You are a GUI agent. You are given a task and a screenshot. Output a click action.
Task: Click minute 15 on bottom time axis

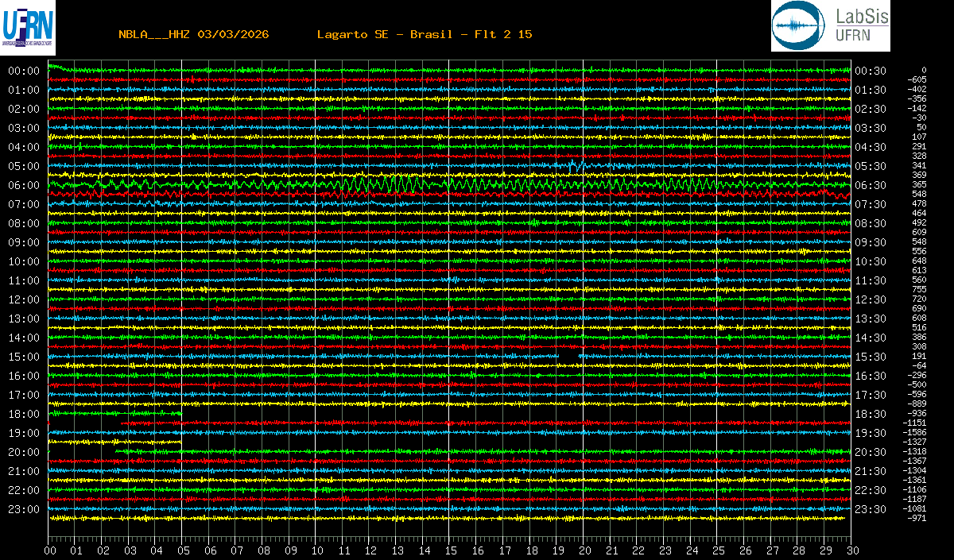(x=451, y=550)
